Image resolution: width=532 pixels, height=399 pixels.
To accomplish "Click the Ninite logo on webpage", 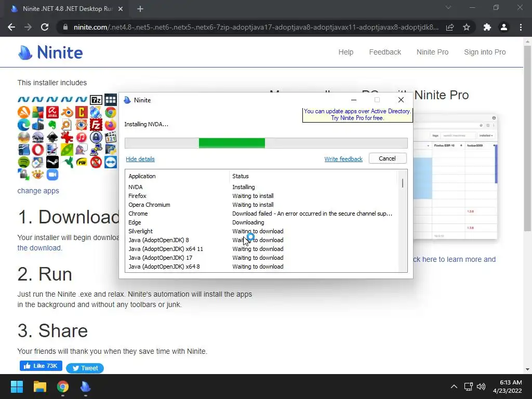I will 50,52.
